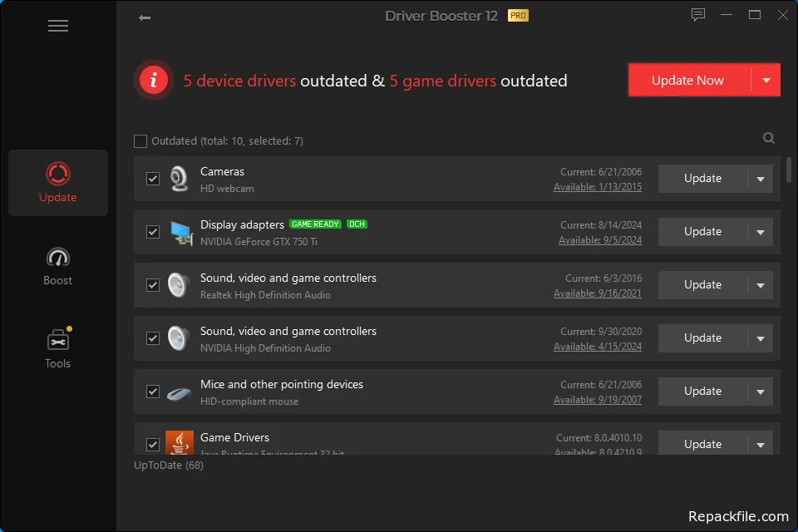Expand the NVIDIA audio Update dropdown arrow
798x532 pixels.
[761, 338]
